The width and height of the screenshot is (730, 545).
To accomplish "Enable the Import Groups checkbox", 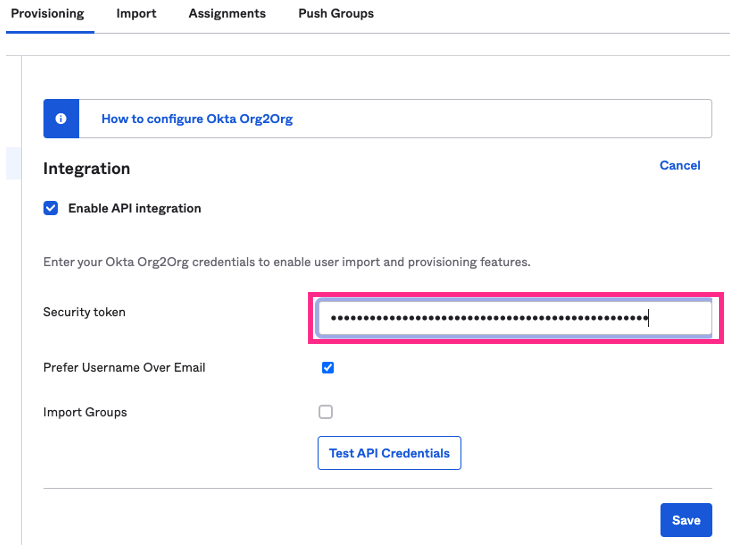I will pyautogui.click(x=325, y=412).
